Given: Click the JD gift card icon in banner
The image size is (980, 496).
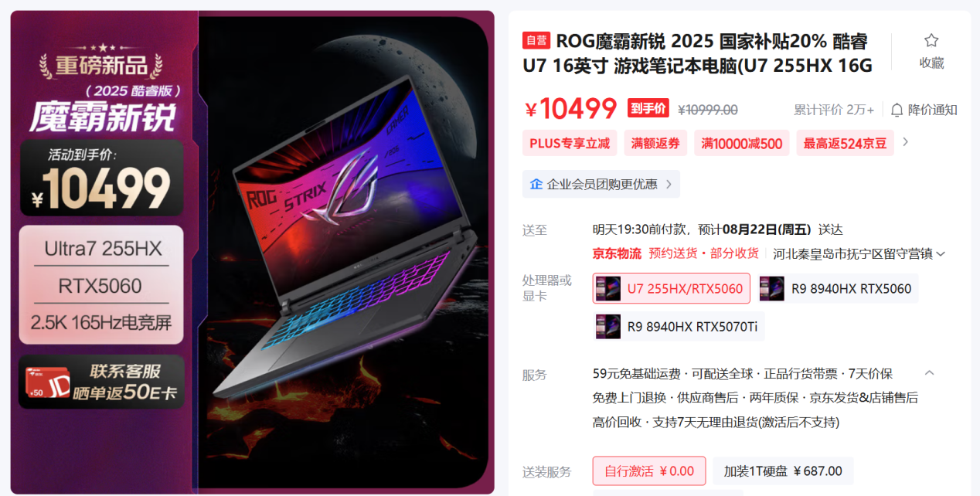Looking at the screenshot, I should [48, 382].
